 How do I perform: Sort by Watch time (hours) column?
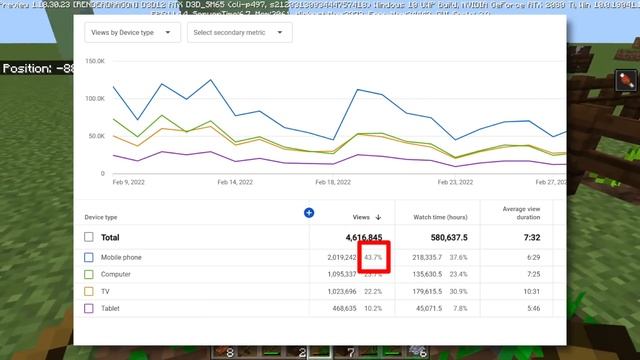pos(440,217)
